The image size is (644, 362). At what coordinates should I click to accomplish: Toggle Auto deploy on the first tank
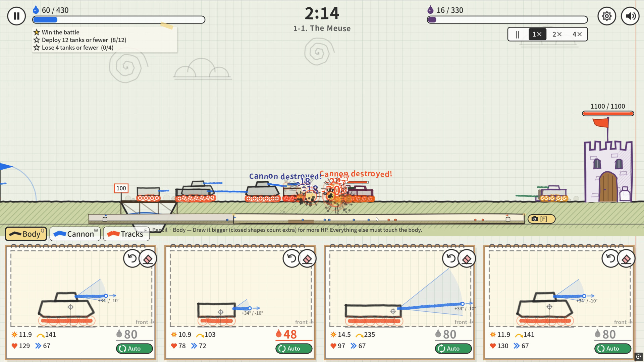pos(135,349)
